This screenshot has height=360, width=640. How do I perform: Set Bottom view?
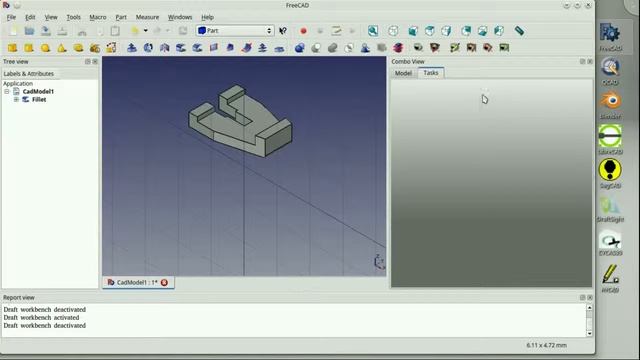[x=482, y=31]
